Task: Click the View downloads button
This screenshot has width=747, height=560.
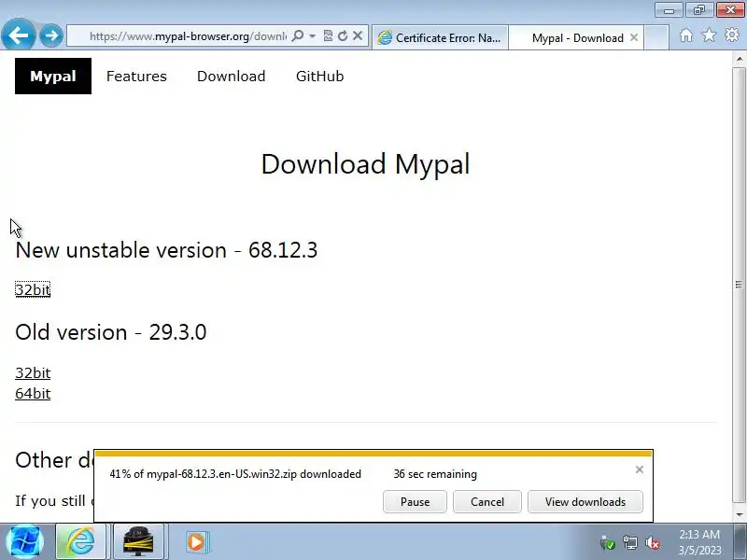Action: click(x=585, y=502)
